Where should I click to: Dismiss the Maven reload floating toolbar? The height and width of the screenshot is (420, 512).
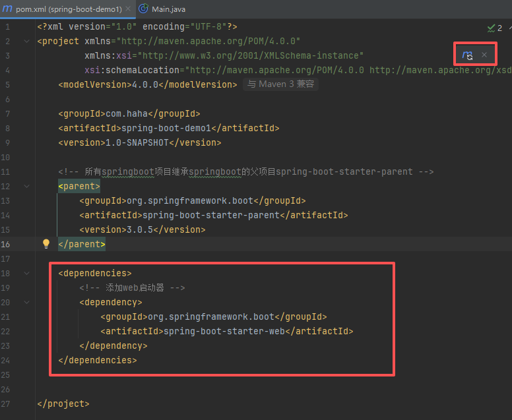tap(484, 55)
